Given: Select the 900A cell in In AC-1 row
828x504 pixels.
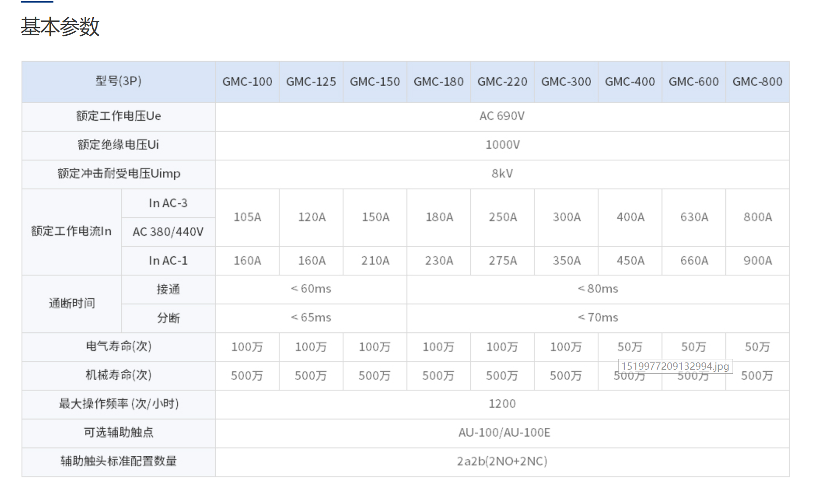Looking at the screenshot, I should [757, 261].
